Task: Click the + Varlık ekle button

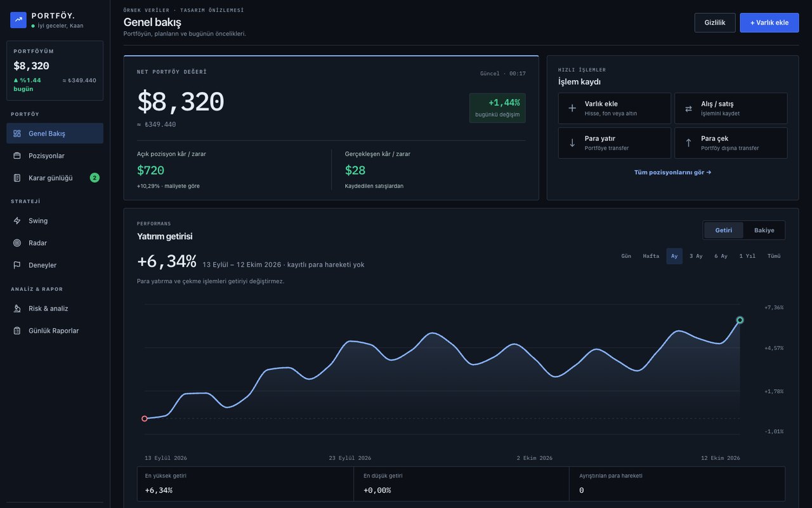Action: pyautogui.click(x=769, y=22)
